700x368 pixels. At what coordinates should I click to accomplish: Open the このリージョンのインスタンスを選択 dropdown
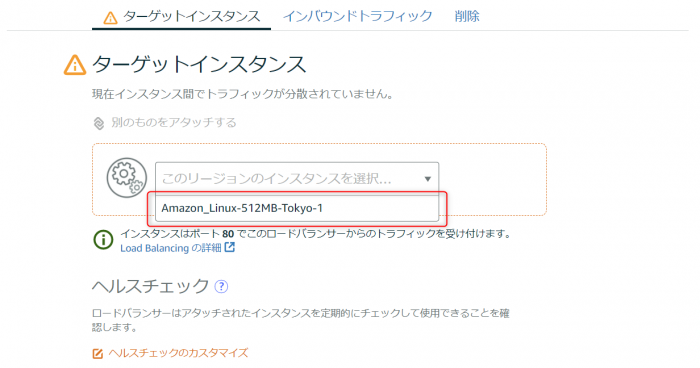[x=297, y=179]
